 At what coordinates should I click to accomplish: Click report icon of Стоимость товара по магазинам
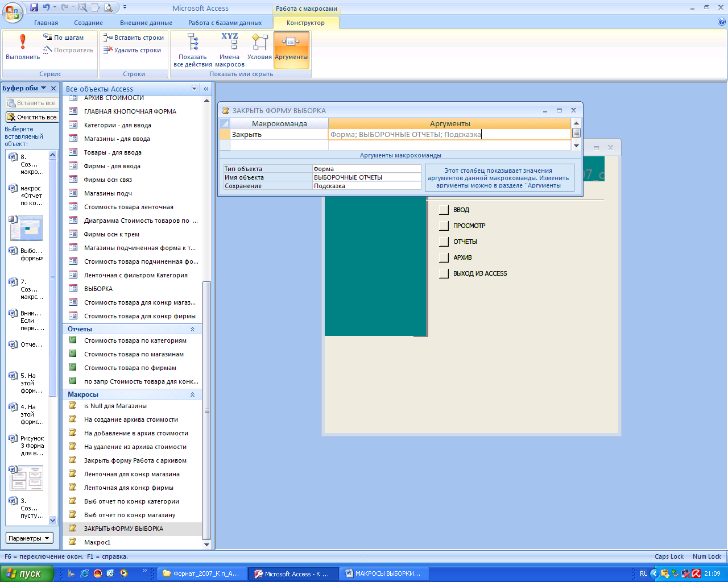[x=73, y=354]
